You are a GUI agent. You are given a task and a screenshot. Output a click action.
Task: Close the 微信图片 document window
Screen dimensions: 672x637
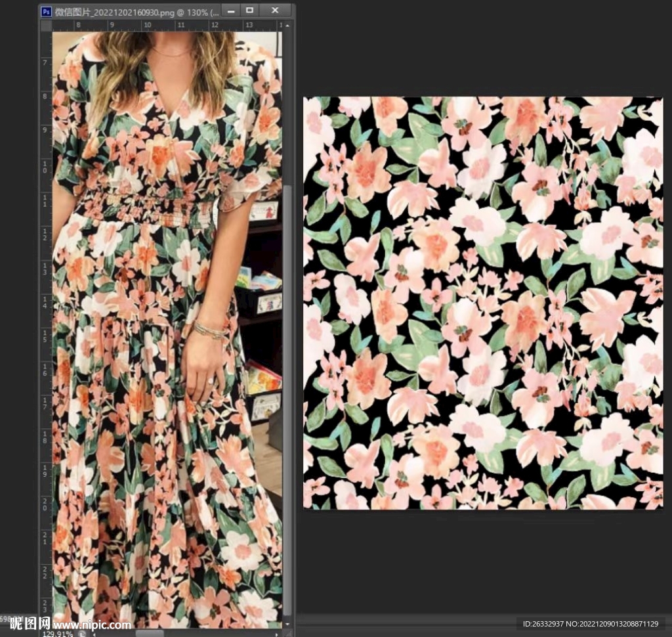pyautogui.click(x=274, y=11)
